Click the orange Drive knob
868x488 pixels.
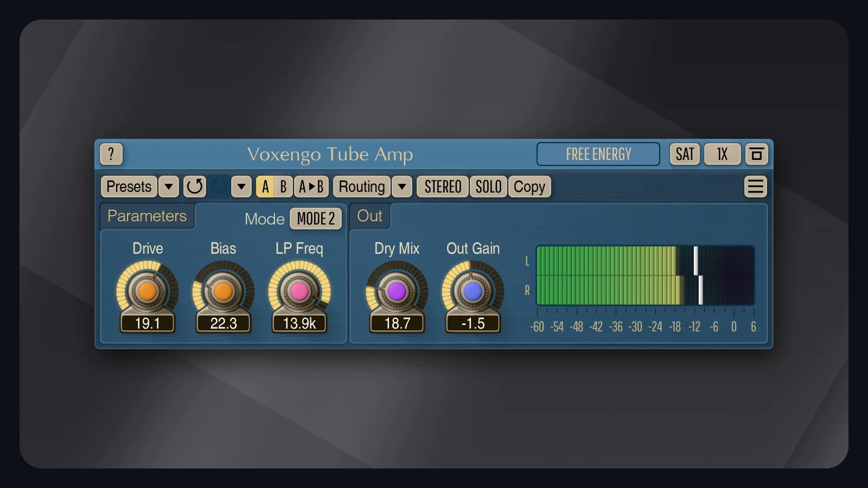point(147,291)
